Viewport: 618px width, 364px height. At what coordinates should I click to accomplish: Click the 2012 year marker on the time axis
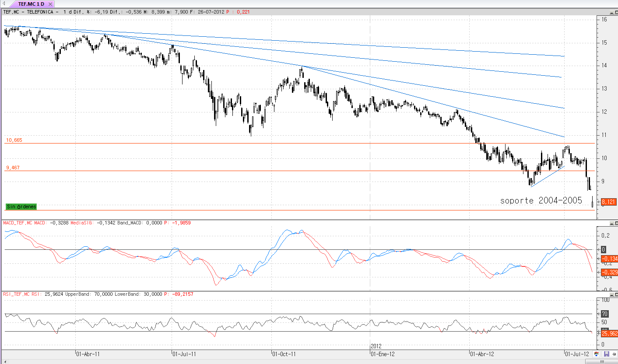click(376, 346)
